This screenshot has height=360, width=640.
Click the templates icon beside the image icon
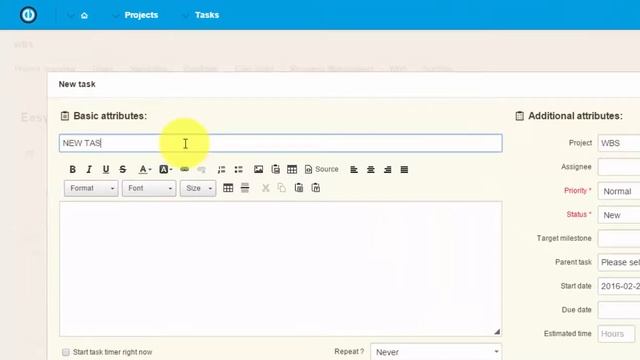[x=276, y=169]
